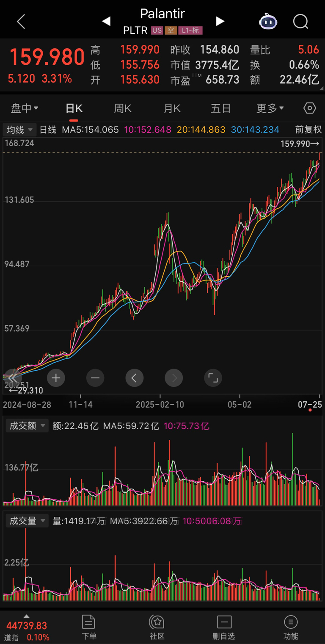This screenshot has width=325, height=644.
Task: Tap the L1-标 quote level tag
Action: 190,31
